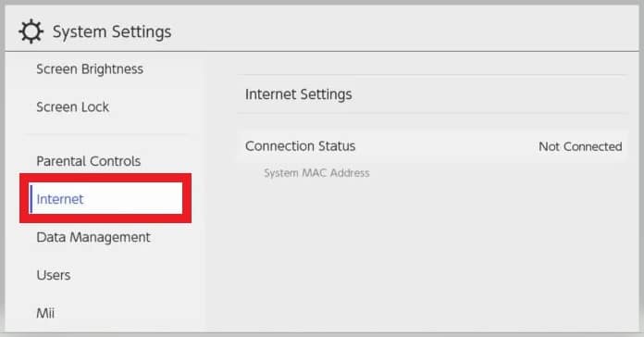Click the Not Connected status text
644x337 pixels.
coord(580,146)
